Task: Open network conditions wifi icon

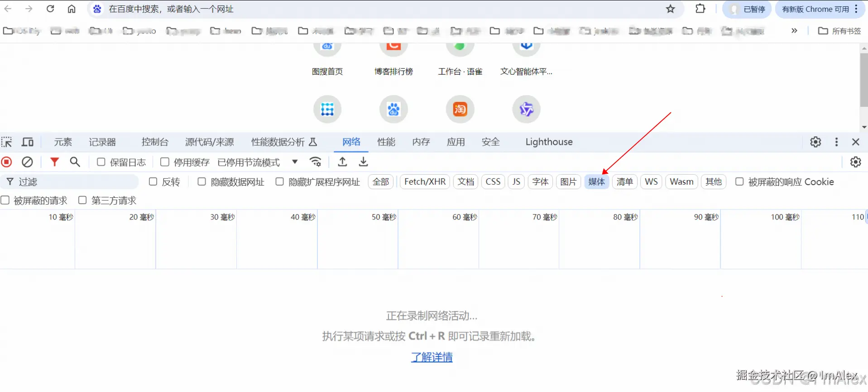Action: coord(316,162)
